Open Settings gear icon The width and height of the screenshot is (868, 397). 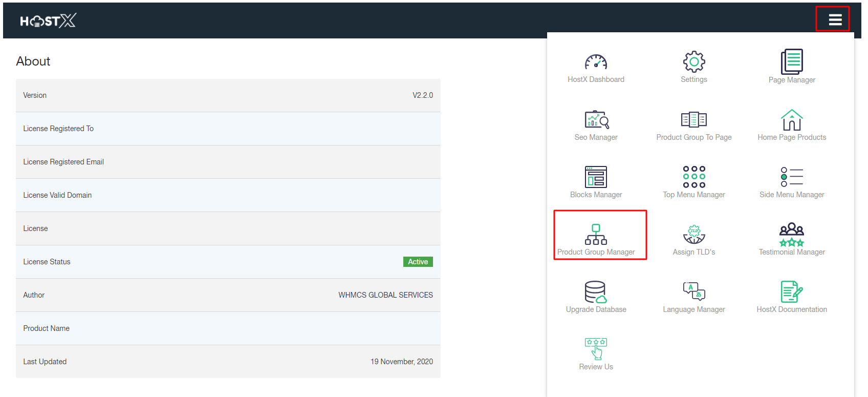point(693,62)
